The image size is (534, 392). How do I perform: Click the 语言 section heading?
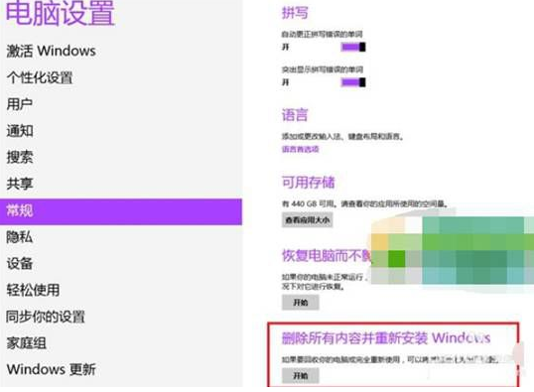[x=295, y=115]
